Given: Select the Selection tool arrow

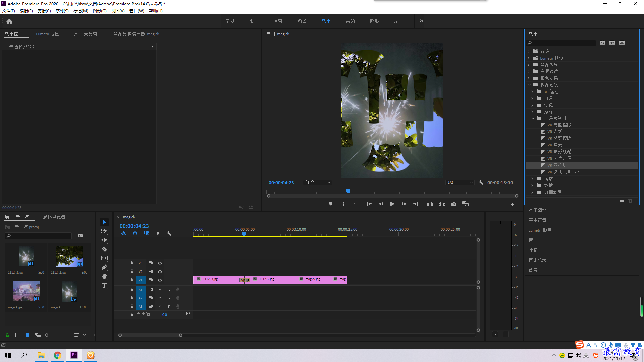Looking at the screenshot, I should tap(104, 222).
